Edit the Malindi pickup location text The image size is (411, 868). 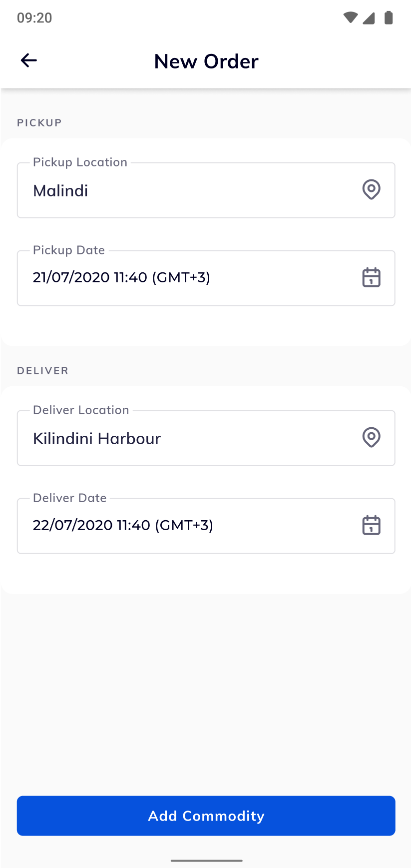61,190
